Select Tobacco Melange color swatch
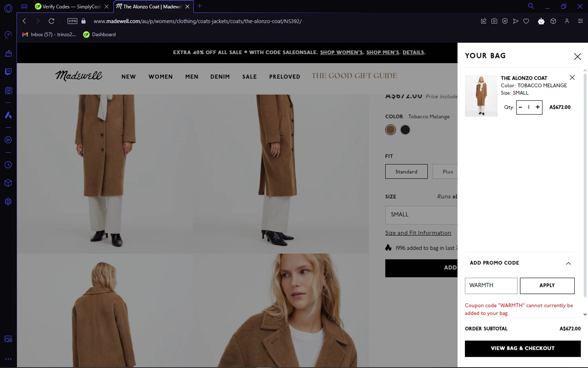588x368 pixels. coord(390,130)
